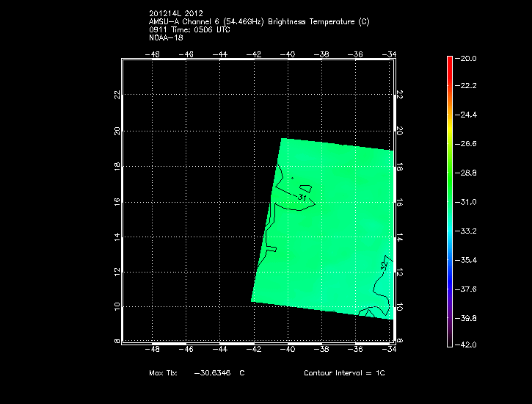Click the -34 label on bottom axis

pos(389,350)
